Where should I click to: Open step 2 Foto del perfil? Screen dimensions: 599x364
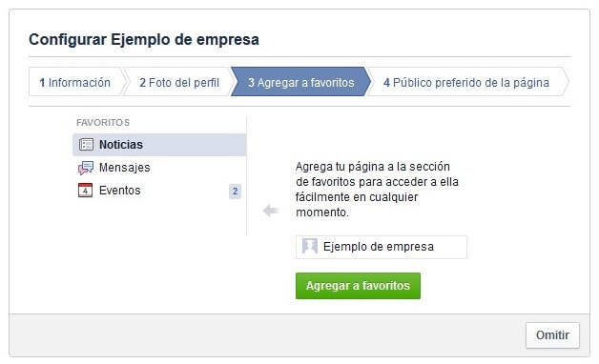click(179, 82)
